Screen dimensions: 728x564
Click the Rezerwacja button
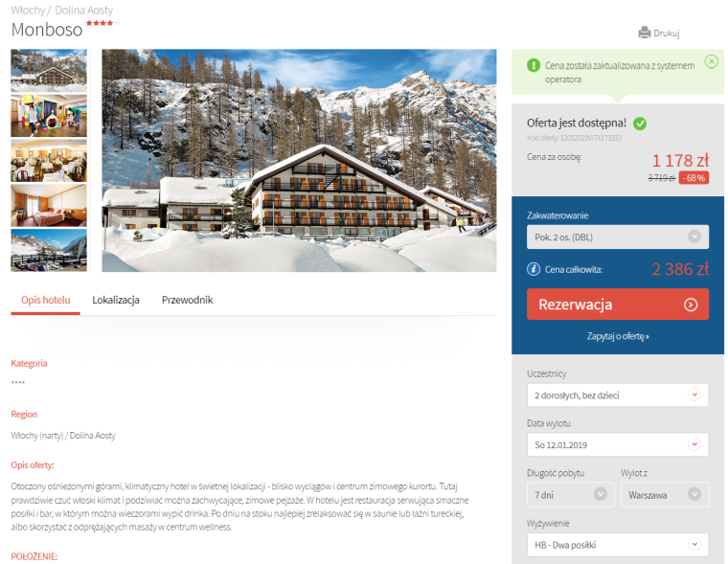(618, 305)
